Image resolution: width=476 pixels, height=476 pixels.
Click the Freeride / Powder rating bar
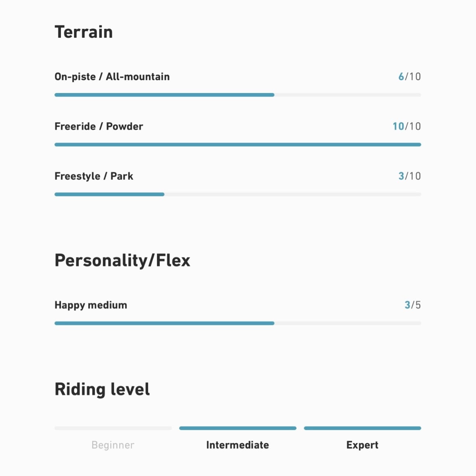[238, 145]
